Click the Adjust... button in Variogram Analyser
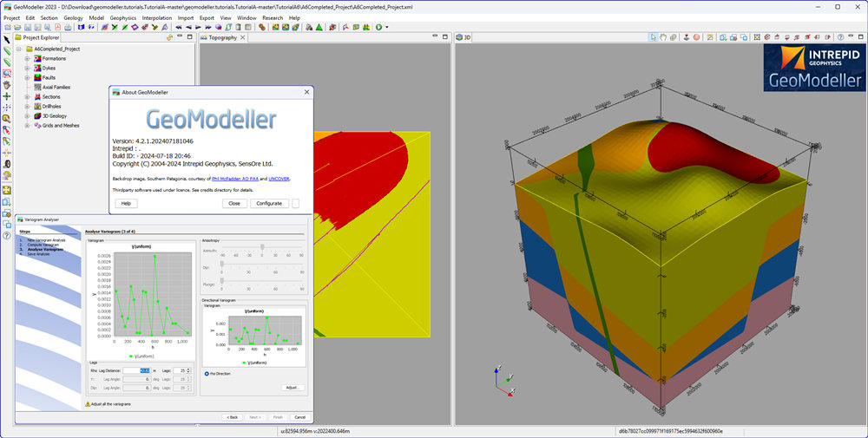 (x=293, y=388)
